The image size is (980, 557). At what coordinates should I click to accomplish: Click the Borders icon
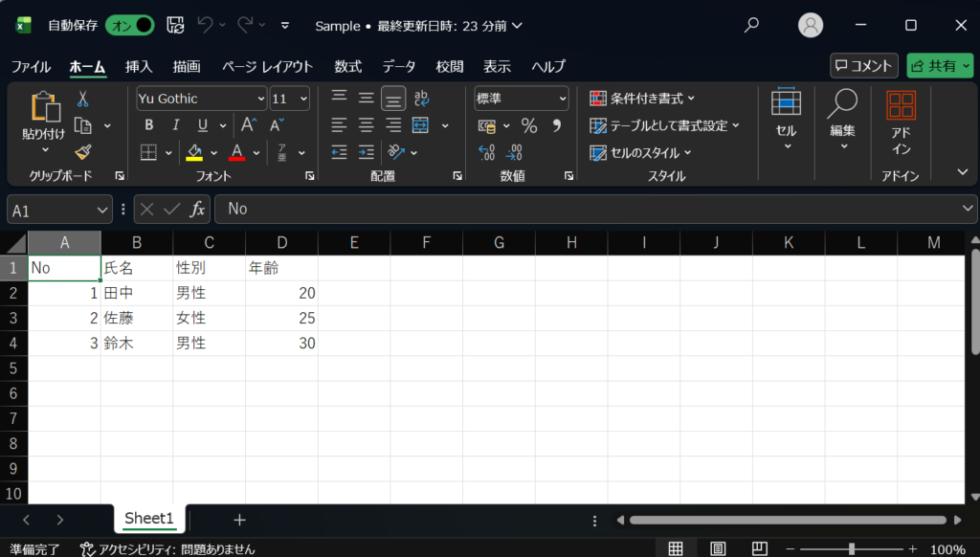click(x=148, y=152)
